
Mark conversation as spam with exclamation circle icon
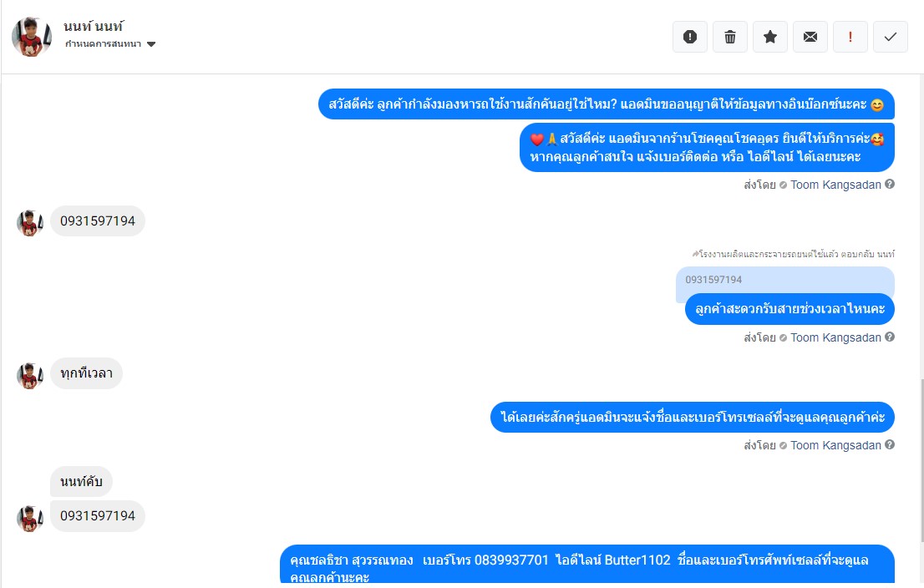(689, 37)
